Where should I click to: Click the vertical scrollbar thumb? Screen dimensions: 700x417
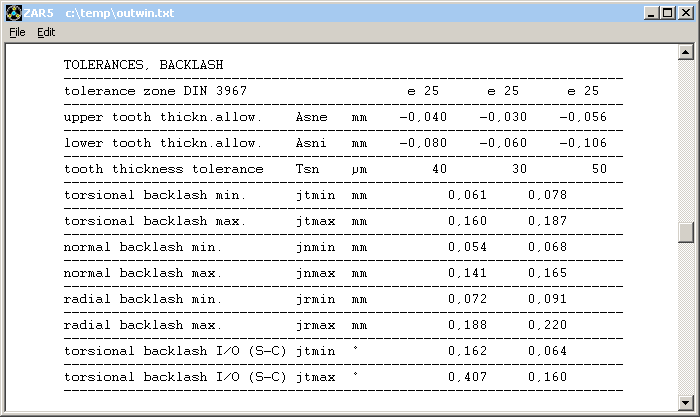tap(685, 232)
